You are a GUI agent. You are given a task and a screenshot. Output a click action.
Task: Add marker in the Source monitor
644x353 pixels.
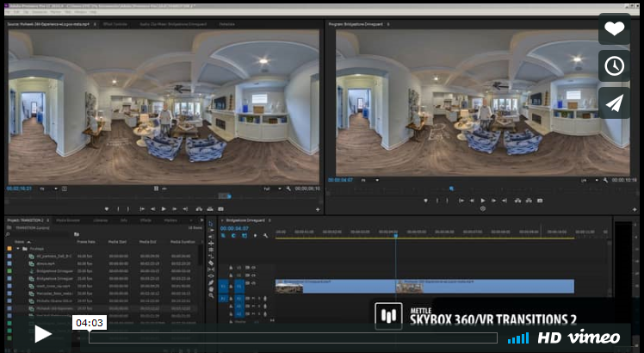[107, 209]
